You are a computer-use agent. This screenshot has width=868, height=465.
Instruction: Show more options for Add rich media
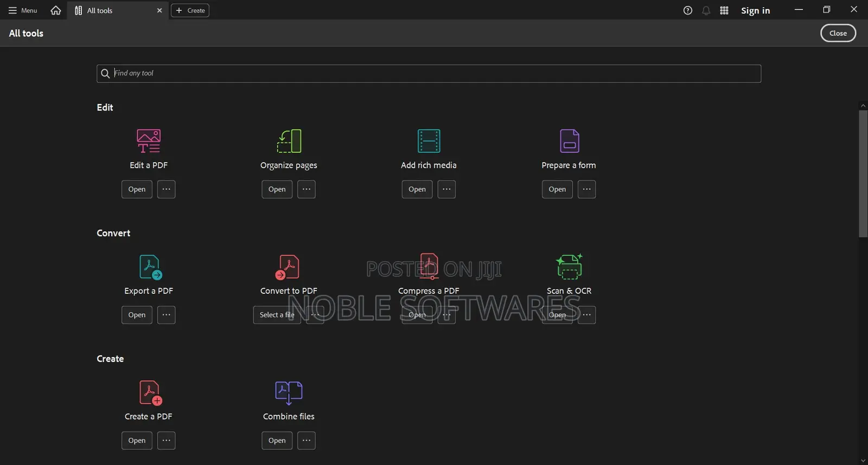446,189
